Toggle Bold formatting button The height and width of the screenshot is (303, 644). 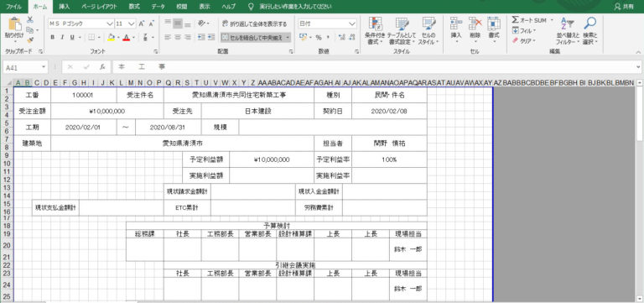click(x=53, y=38)
